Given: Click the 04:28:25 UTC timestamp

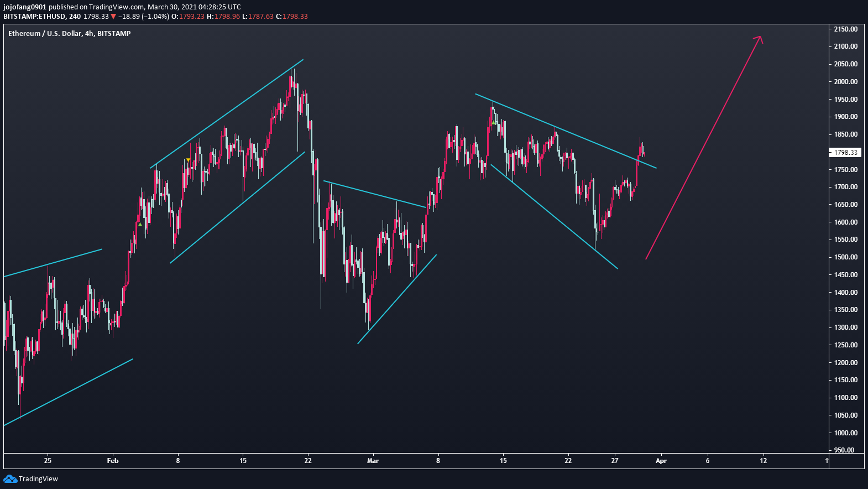Looking at the screenshot, I should click(x=221, y=7).
